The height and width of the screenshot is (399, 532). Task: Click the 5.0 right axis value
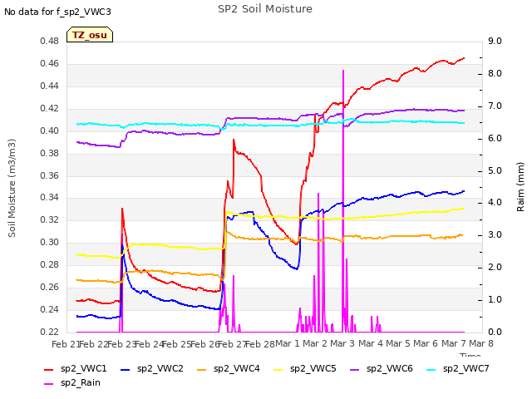[x=495, y=170]
